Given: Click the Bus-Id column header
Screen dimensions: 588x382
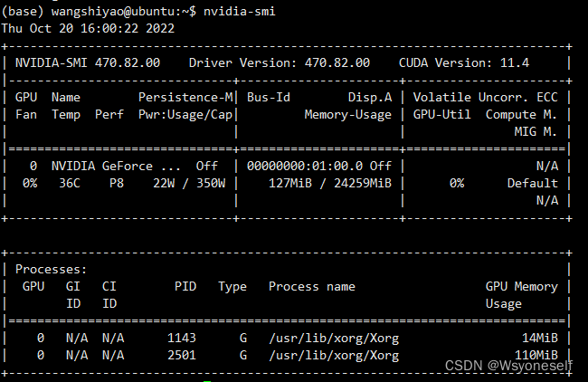Looking at the screenshot, I should pos(269,97).
